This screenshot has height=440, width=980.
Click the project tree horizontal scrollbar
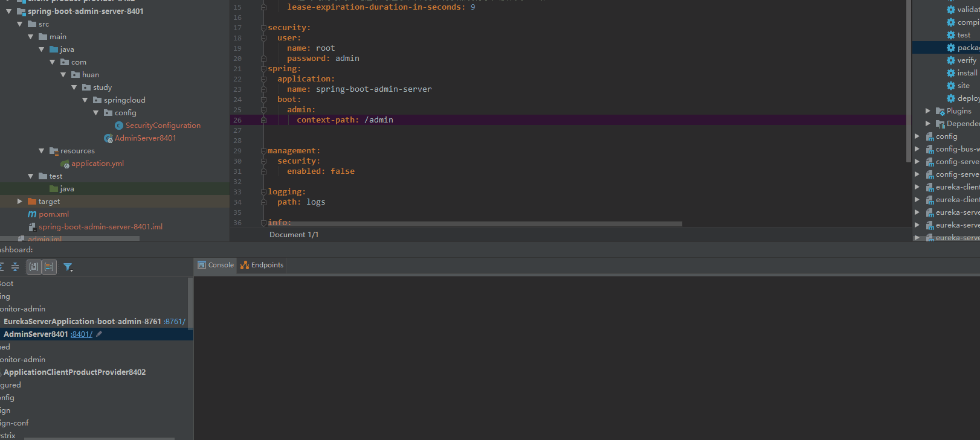pyautogui.click(x=69, y=238)
